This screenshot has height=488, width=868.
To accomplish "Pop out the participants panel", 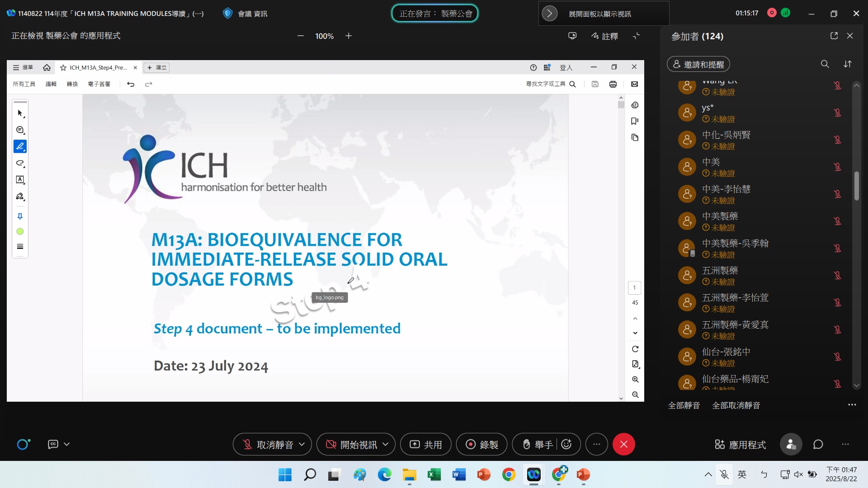I will click(x=834, y=36).
